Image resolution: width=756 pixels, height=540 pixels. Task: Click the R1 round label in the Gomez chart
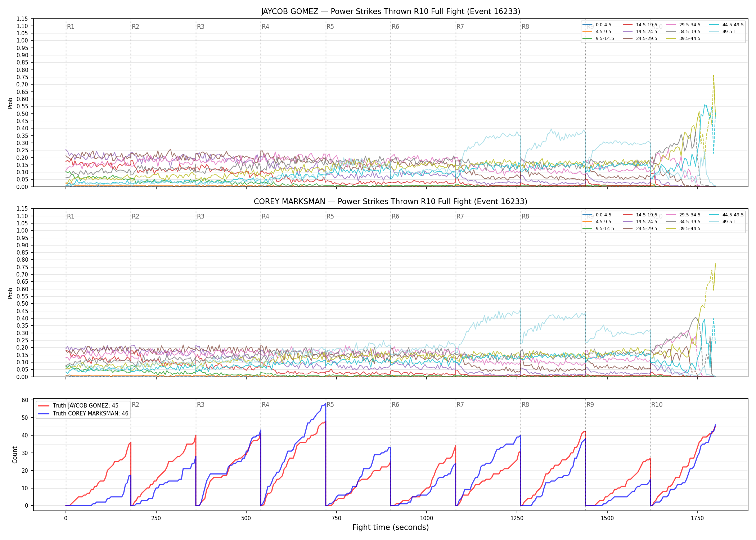coord(71,27)
